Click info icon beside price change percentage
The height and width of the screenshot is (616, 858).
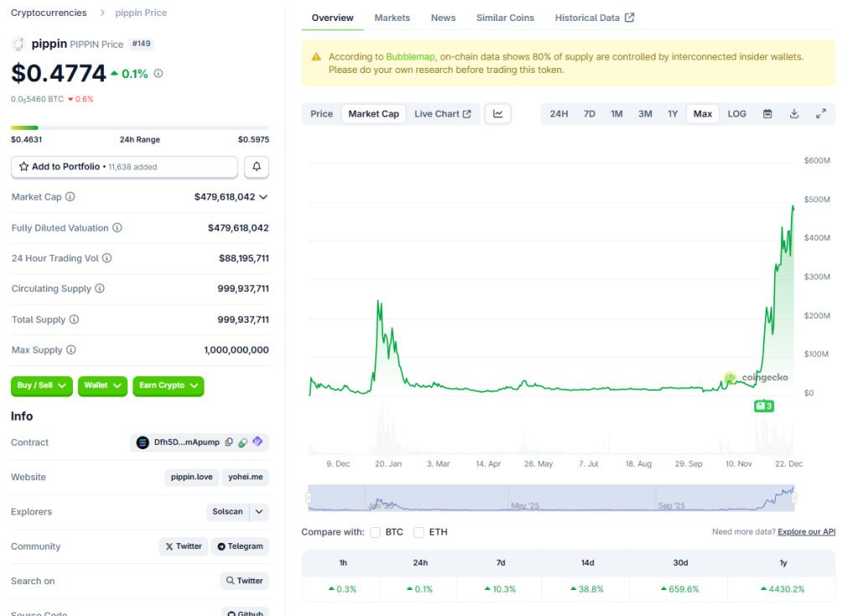click(158, 74)
